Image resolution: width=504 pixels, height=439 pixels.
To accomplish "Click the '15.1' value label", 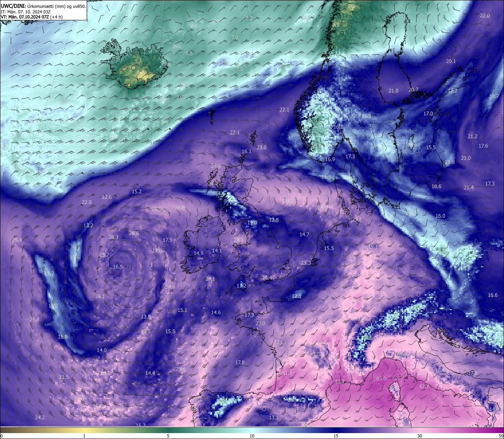I will pos(182,310).
